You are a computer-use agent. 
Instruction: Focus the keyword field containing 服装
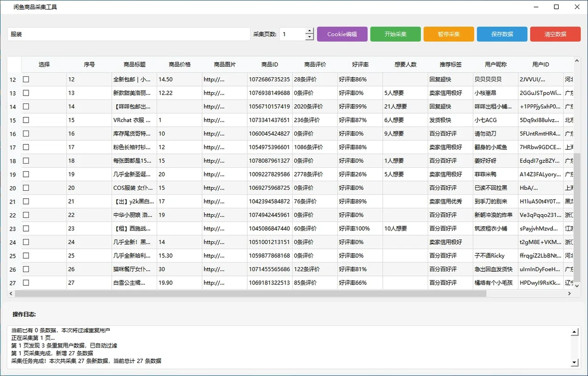click(129, 34)
